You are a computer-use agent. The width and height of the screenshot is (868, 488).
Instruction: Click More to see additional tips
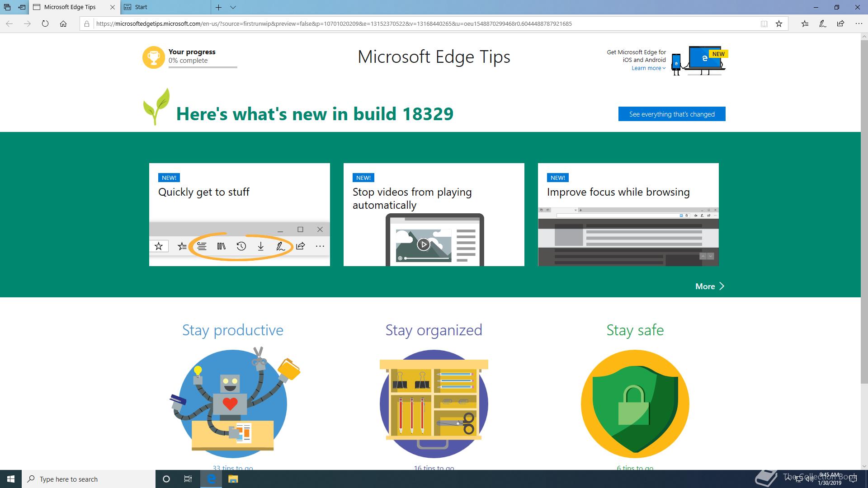tap(710, 286)
